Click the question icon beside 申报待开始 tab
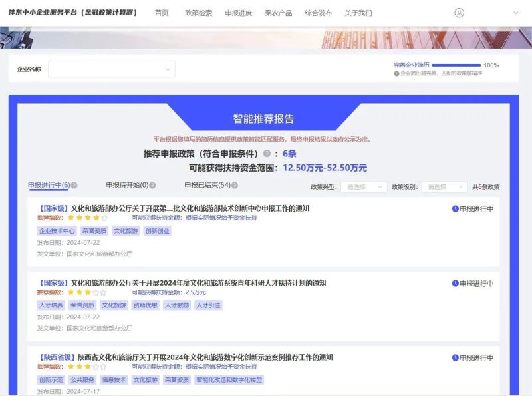This screenshot has height=396, width=532. click(153, 186)
